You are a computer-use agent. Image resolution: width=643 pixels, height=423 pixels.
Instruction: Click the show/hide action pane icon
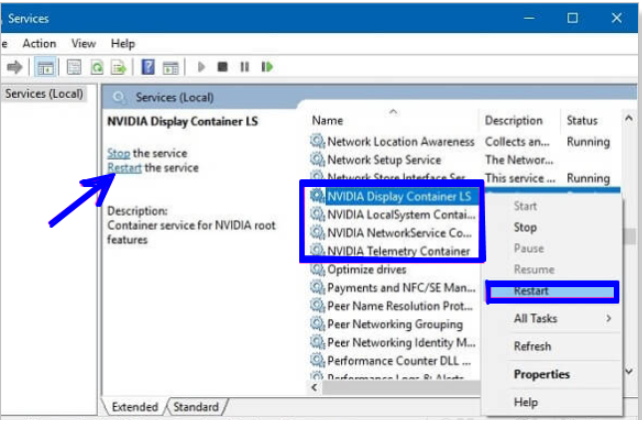(171, 67)
